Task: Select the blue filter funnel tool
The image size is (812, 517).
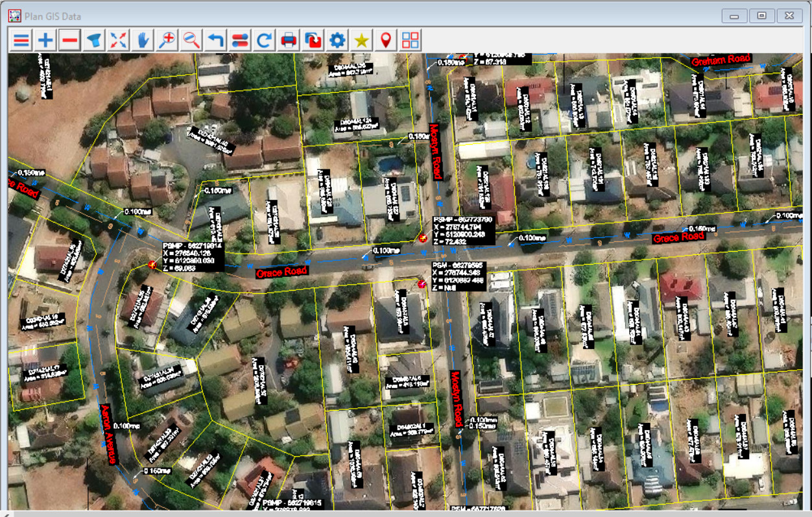Action: click(x=94, y=40)
